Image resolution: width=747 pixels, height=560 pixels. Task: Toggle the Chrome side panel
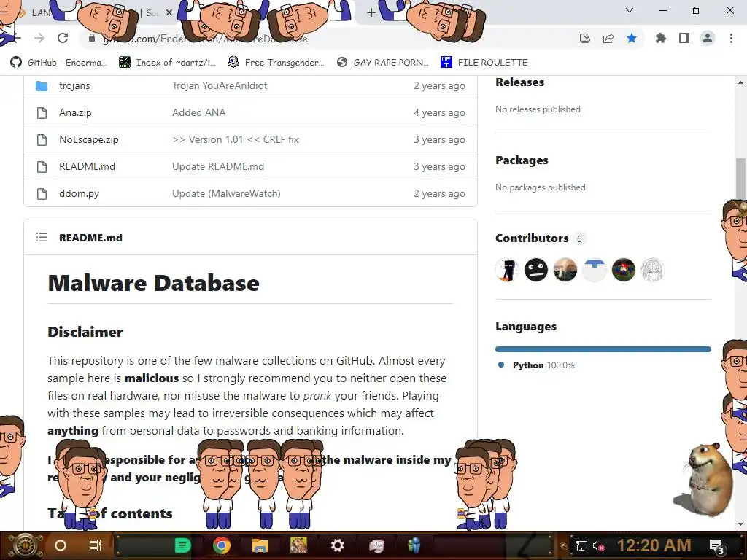pos(684,38)
